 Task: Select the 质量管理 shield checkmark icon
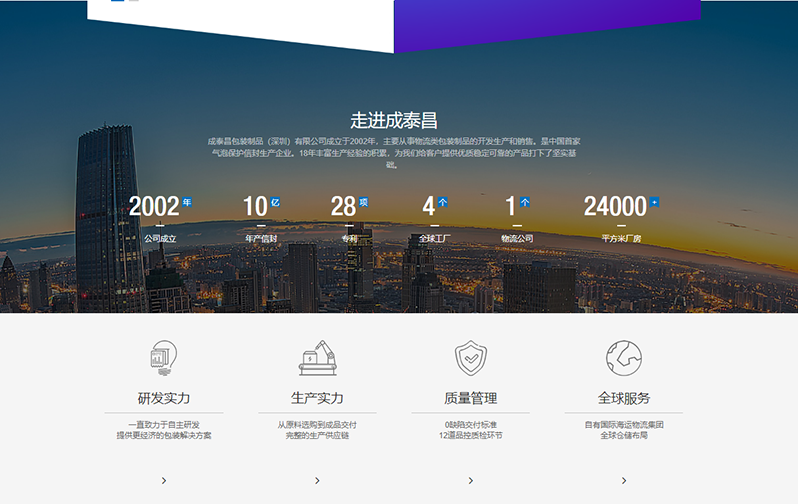(x=470, y=357)
